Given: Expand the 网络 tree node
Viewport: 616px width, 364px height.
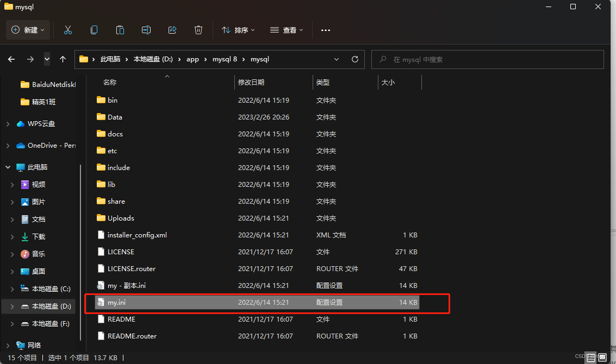Looking at the screenshot, I should point(8,345).
